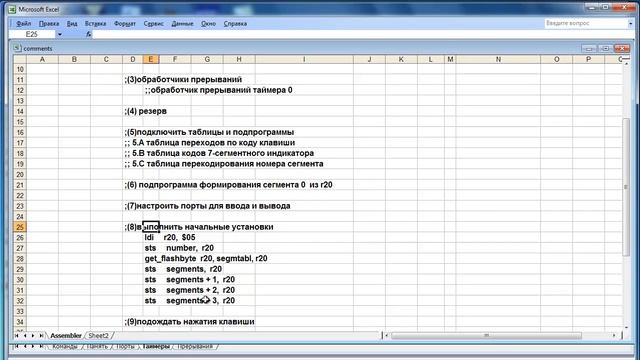Switch to the Sheet2 sheet tab
The image size is (640, 360).
(x=98, y=336)
